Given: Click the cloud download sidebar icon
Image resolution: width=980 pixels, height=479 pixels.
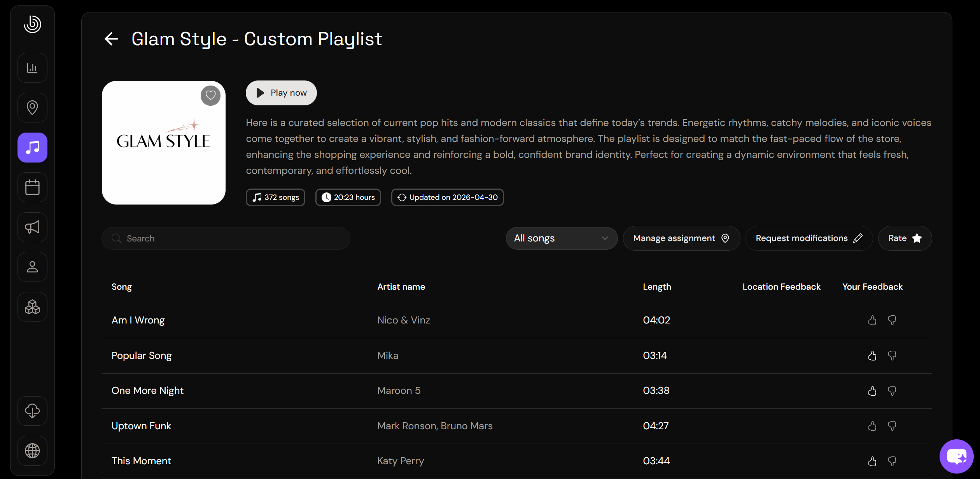Looking at the screenshot, I should point(32,411).
